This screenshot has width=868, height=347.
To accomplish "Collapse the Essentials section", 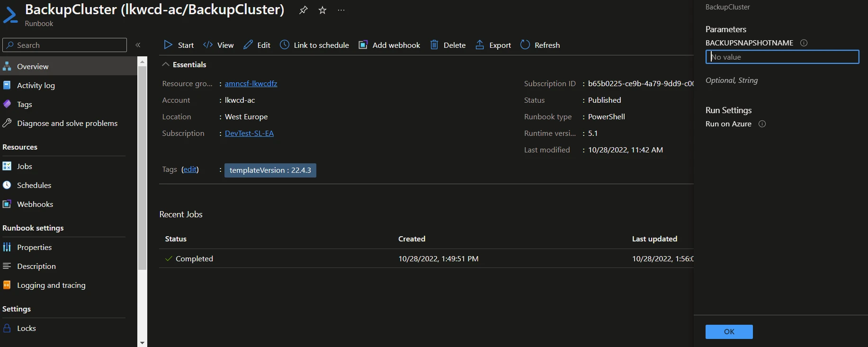I will (x=166, y=64).
